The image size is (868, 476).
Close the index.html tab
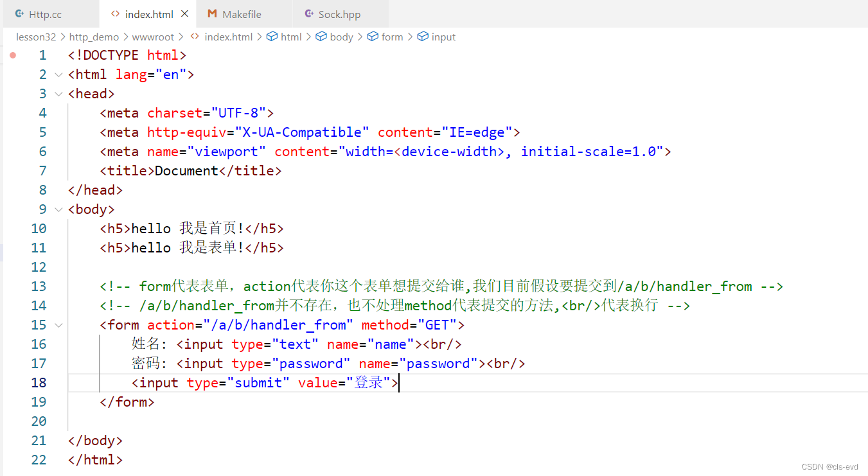click(185, 14)
